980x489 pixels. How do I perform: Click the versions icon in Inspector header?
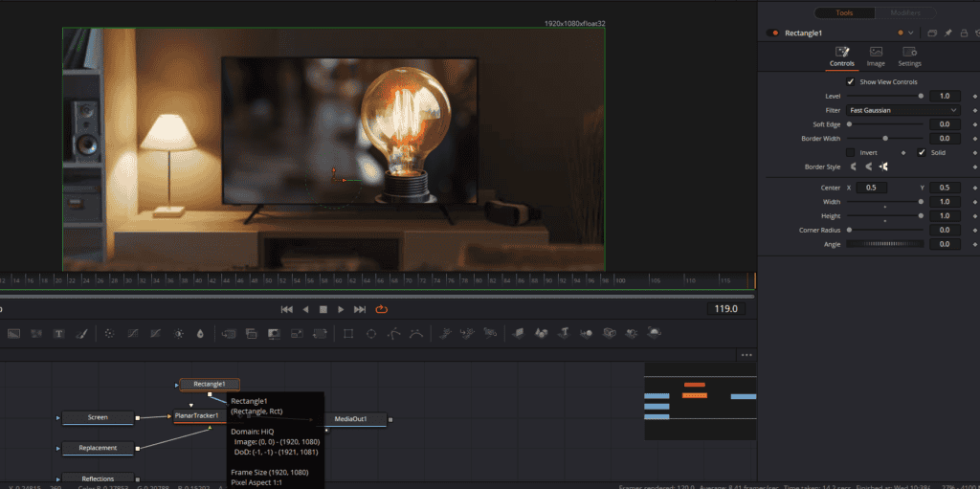coord(932,33)
